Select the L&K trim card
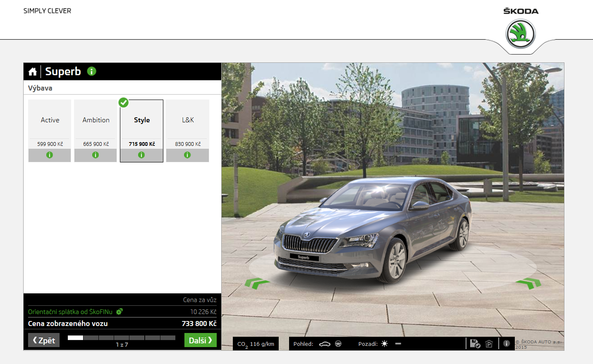 point(187,131)
